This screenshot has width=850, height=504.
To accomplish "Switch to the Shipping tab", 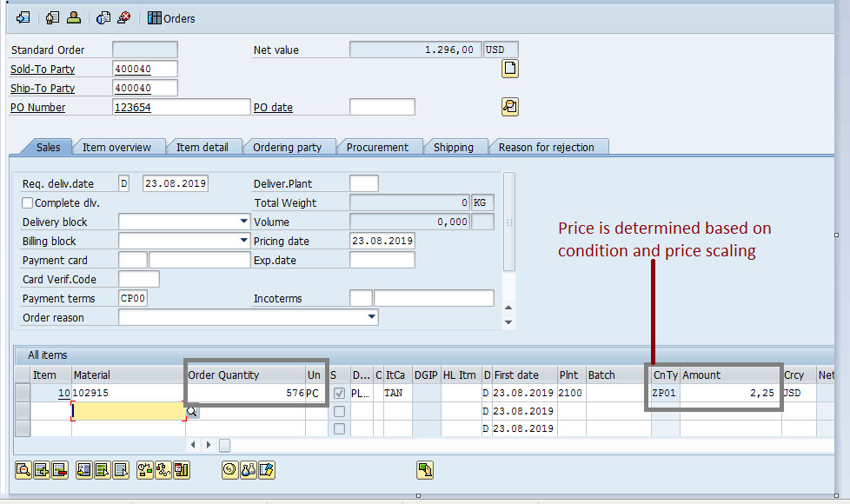I will [x=453, y=147].
